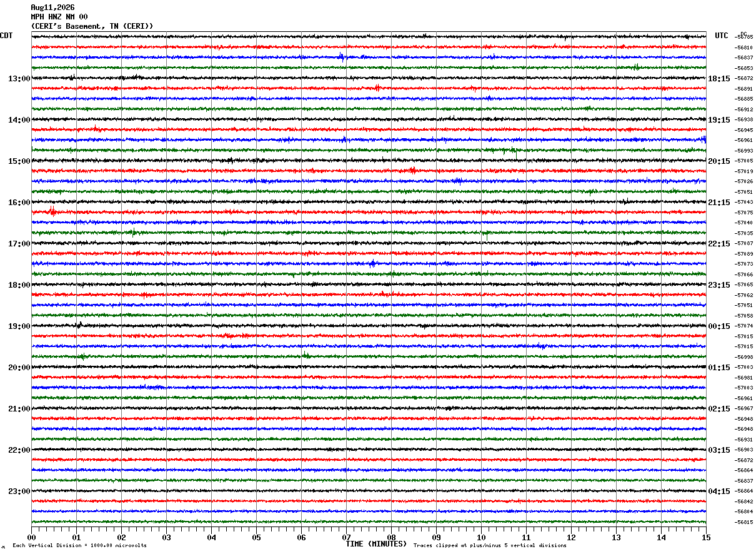Viewport: 756px width, 554px height.
Task: Click the DC offset value -56981
Action: (x=744, y=378)
